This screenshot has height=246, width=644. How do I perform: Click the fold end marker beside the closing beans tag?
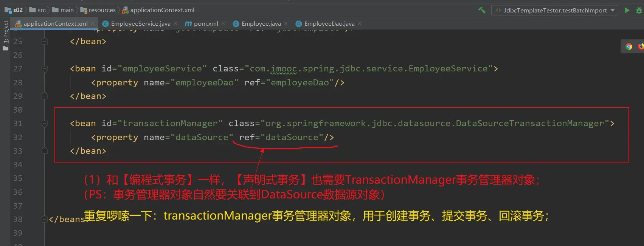click(x=44, y=219)
